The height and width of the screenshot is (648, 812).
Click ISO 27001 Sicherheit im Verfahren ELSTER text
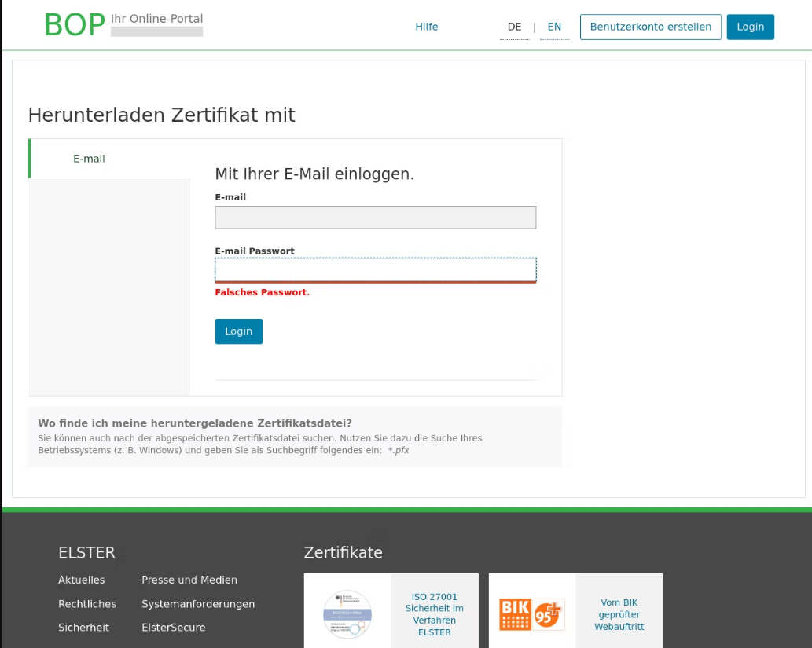(x=435, y=614)
